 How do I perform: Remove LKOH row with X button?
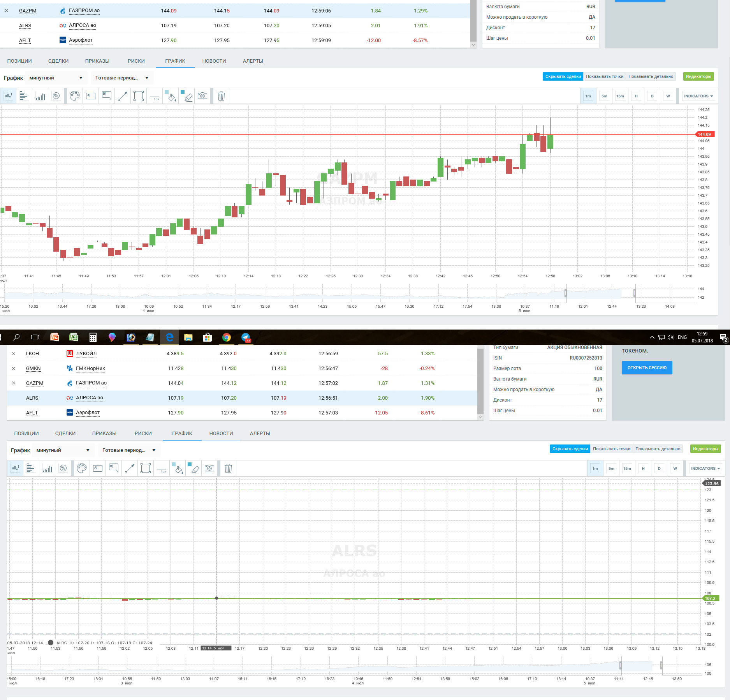click(x=14, y=354)
